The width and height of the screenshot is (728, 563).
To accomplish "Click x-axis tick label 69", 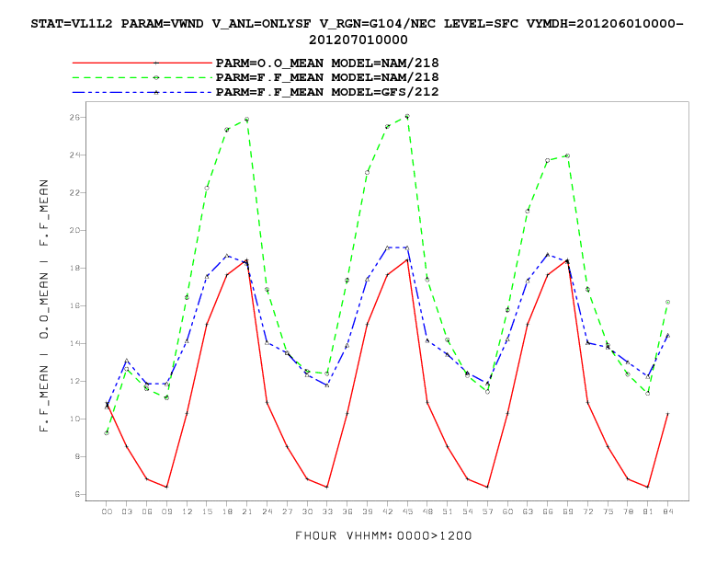I will (x=567, y=511).
